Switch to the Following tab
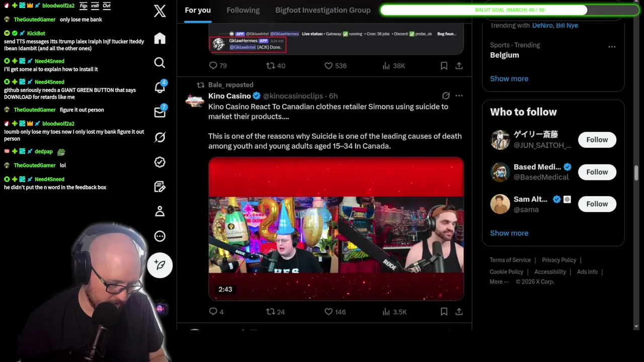Image resolution: width=644 pixels, height=362 pixels. coord(243,10)
